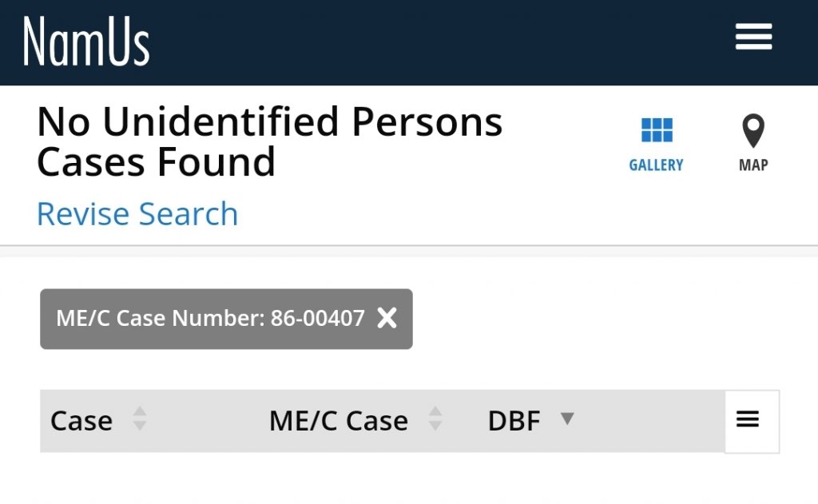Open the table column options menu

(x=748, y=420)
